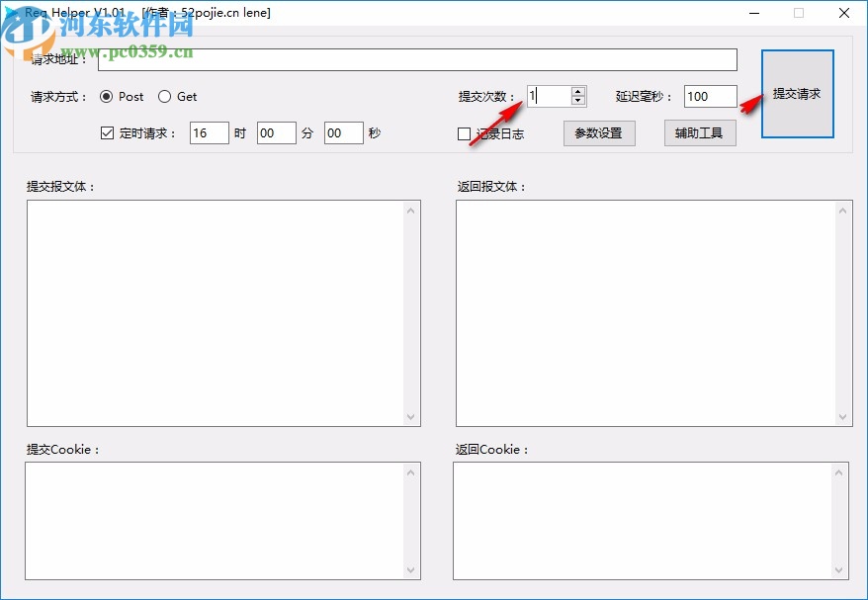The height and width of the screenshot is (600, 868).
Task: Enable the 记录日志 logging checkbox
Action: [462, 133]
